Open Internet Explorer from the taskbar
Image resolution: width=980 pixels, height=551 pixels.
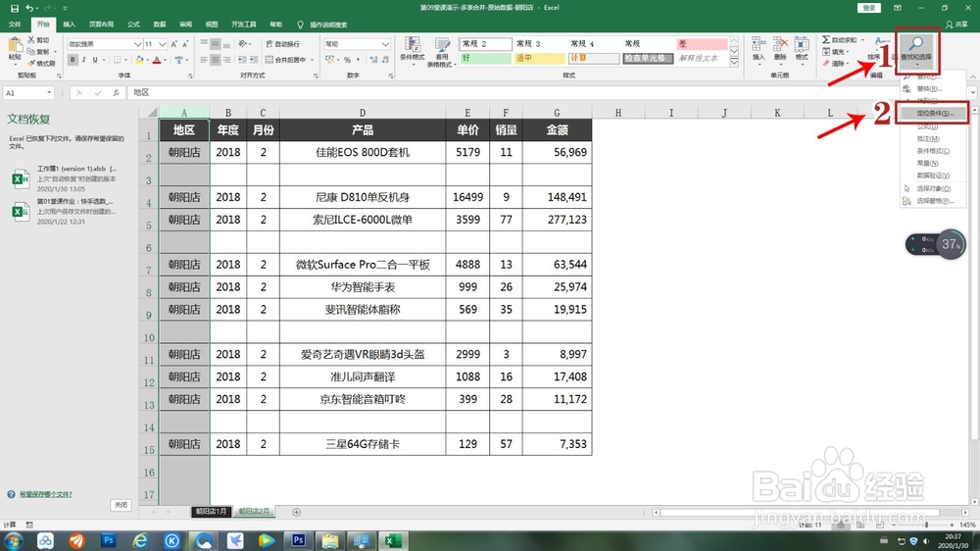[140, 540]
